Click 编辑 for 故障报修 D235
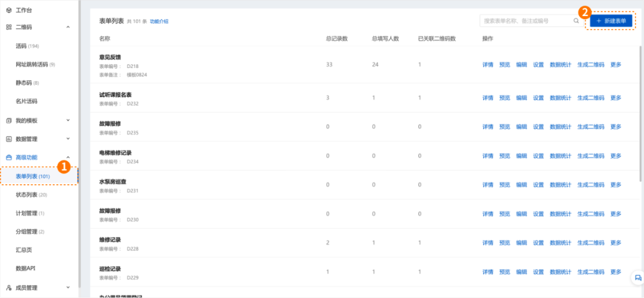The image size is (644, 298). coord(521,126)
